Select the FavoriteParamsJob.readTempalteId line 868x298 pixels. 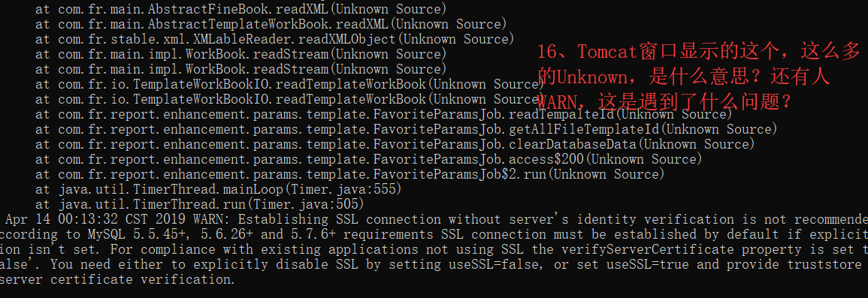point(384,114)
